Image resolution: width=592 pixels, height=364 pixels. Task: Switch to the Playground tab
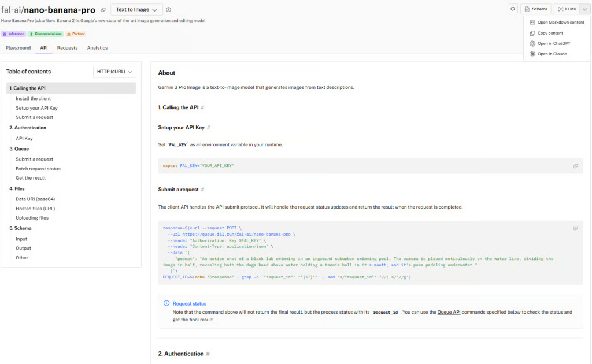pos(18,48)
